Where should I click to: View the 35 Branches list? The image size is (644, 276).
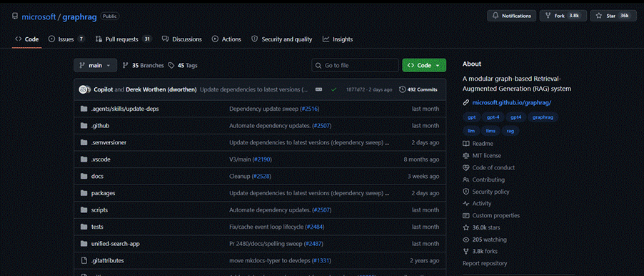[x=143, y=65]
